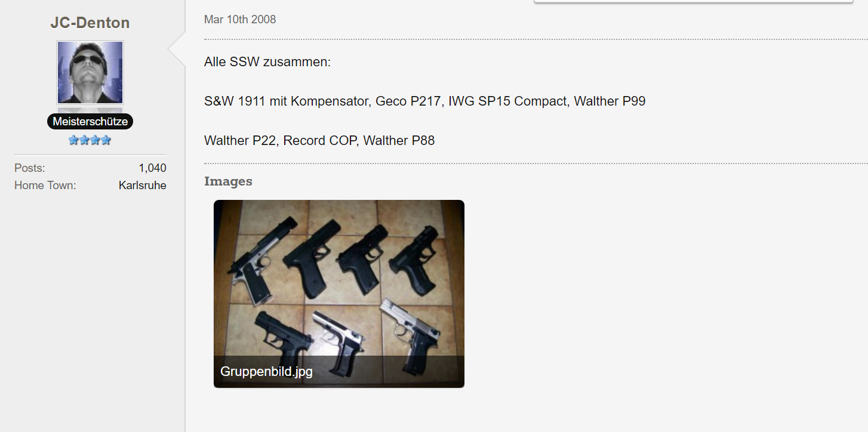Click the Meisterschütze rank badge
The height and width of the screenshot is (432, 868).
(90, 121)
